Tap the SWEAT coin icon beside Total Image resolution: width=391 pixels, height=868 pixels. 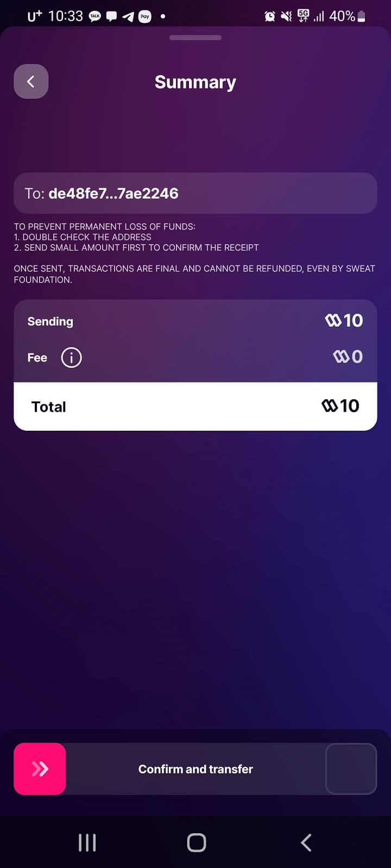coord(330,406)
